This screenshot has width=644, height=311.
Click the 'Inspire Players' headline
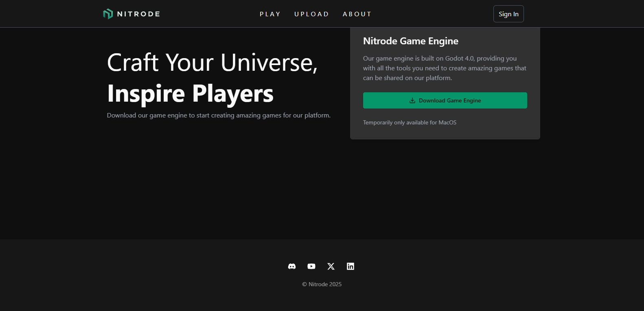190,94
